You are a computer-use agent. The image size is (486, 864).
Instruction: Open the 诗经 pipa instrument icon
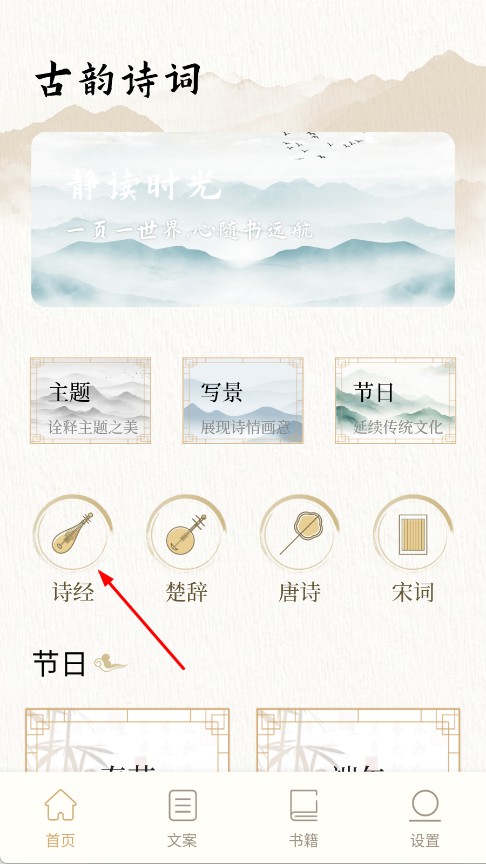[73, 533]
